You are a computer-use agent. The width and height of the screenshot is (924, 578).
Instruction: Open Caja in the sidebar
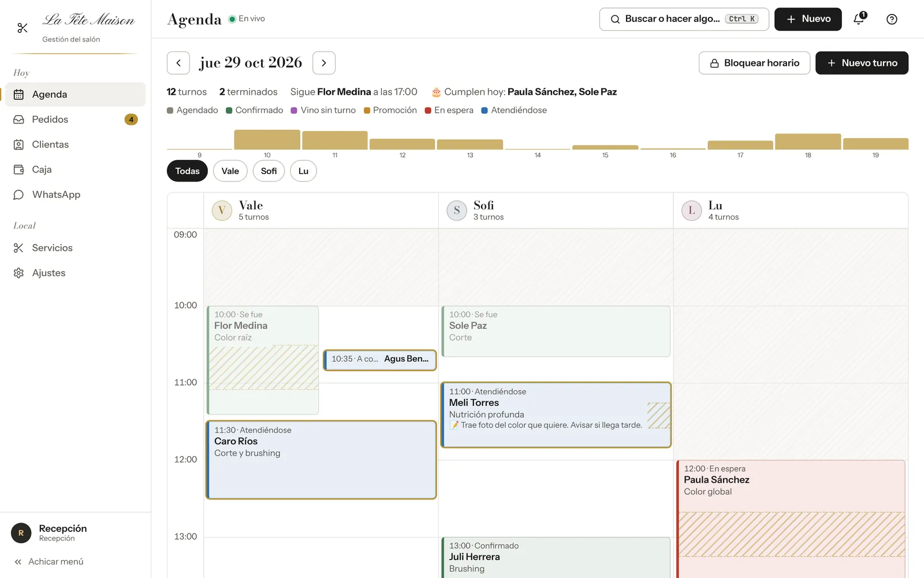click(75, 169)
